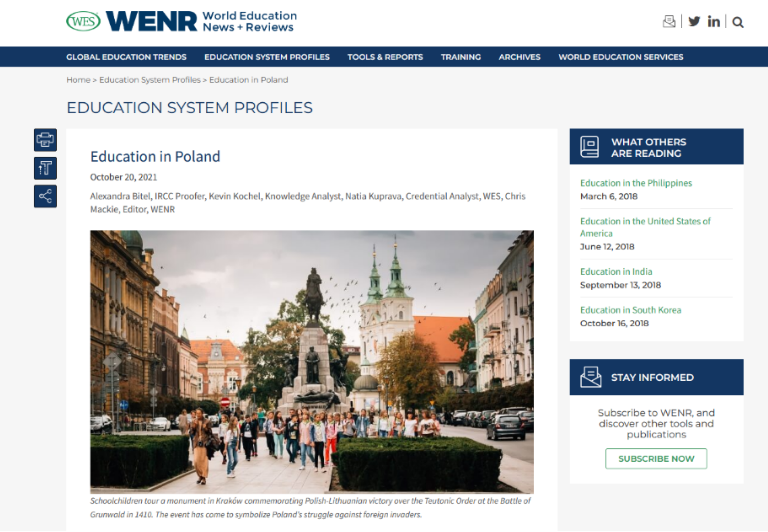Click the WES oval logo

(x=83, y=21)
